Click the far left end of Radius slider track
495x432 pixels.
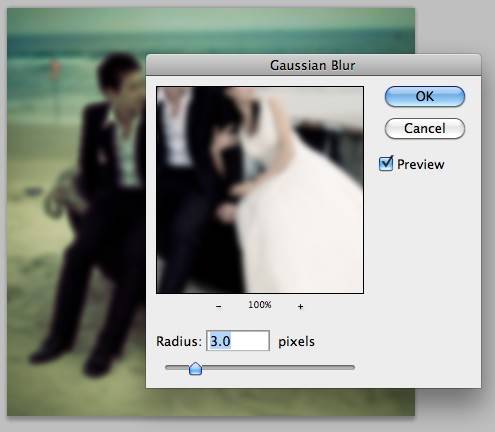tap(167, 367)
